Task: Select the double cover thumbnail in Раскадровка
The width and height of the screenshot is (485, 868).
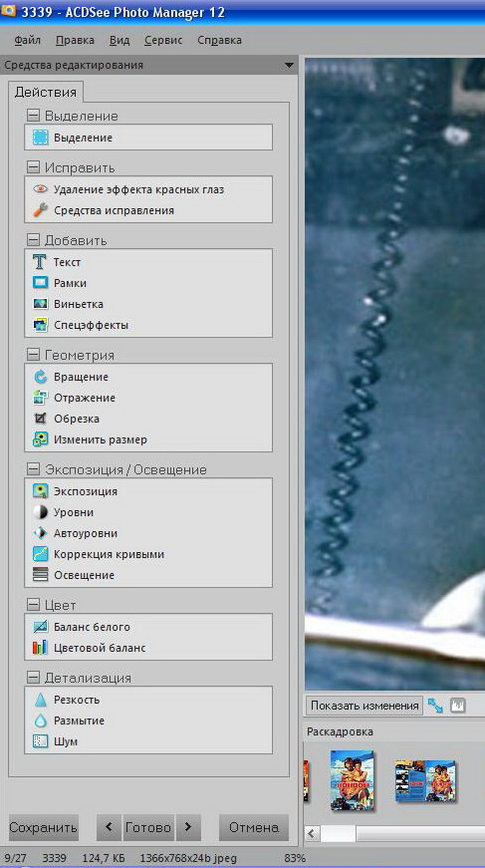Action: click(x=426, y=781)
